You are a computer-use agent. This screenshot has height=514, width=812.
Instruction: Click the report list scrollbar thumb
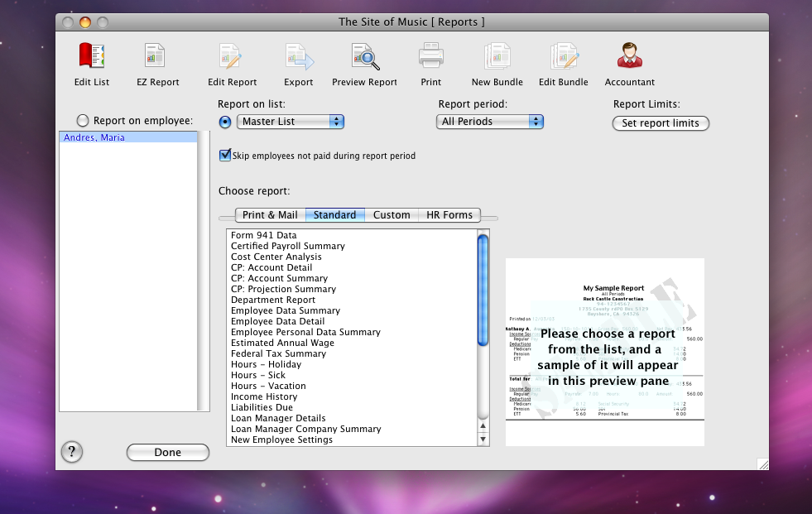(483, 290)
